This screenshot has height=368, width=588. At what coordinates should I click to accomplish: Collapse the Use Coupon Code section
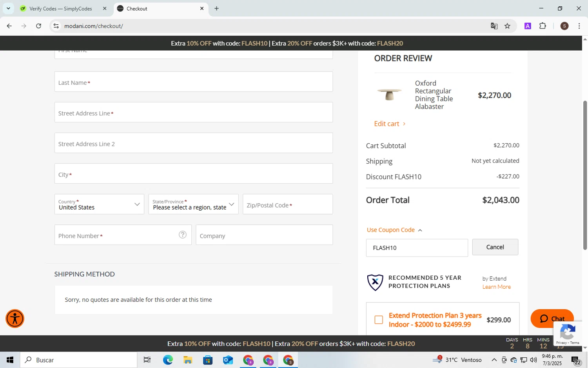coord(394,230)
